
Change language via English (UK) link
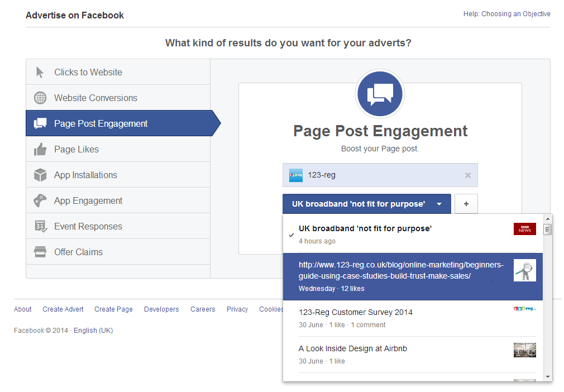pyautogui.click(x=93, y=331)
